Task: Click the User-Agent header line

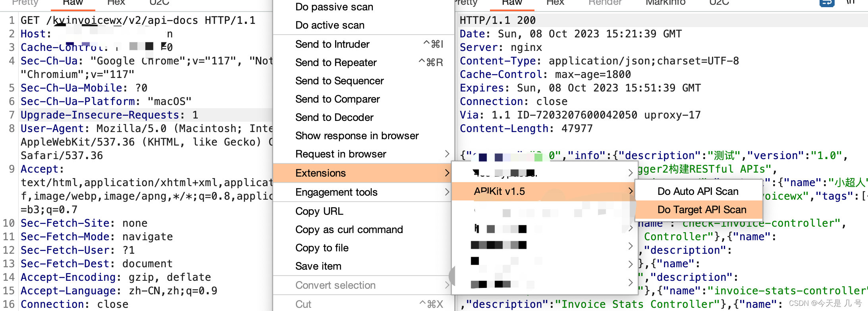Action: (x=147, y=128)
